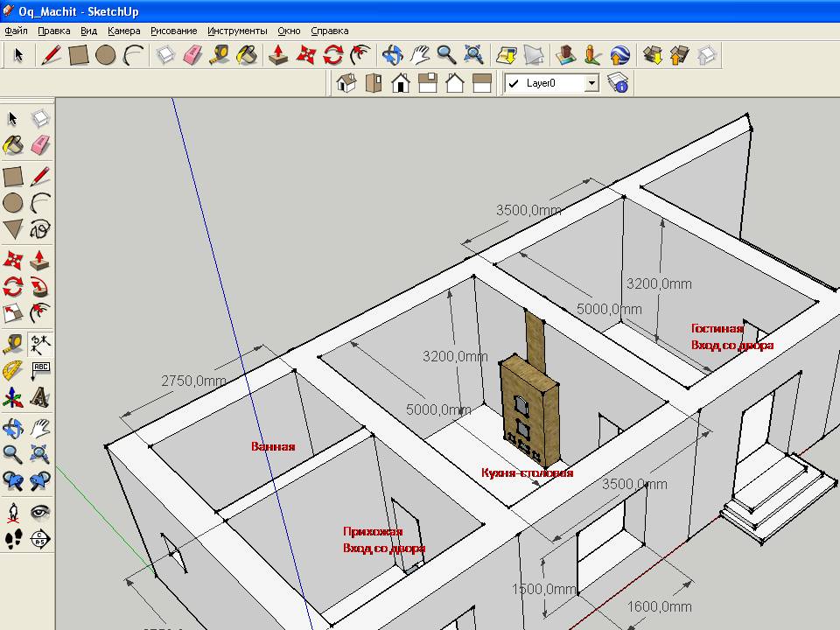Open the Камера menu
Image resolution: width=840 pixels, height=630 pixels.
124,31
